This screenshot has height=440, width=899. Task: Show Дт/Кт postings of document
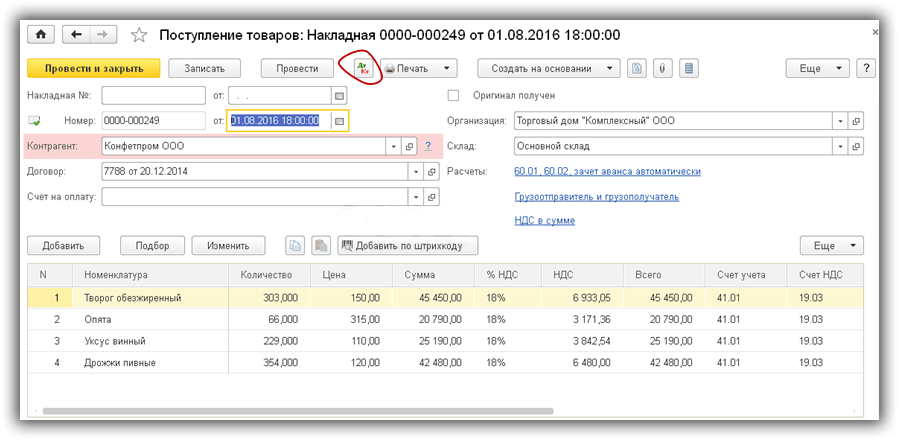point(363,69)
